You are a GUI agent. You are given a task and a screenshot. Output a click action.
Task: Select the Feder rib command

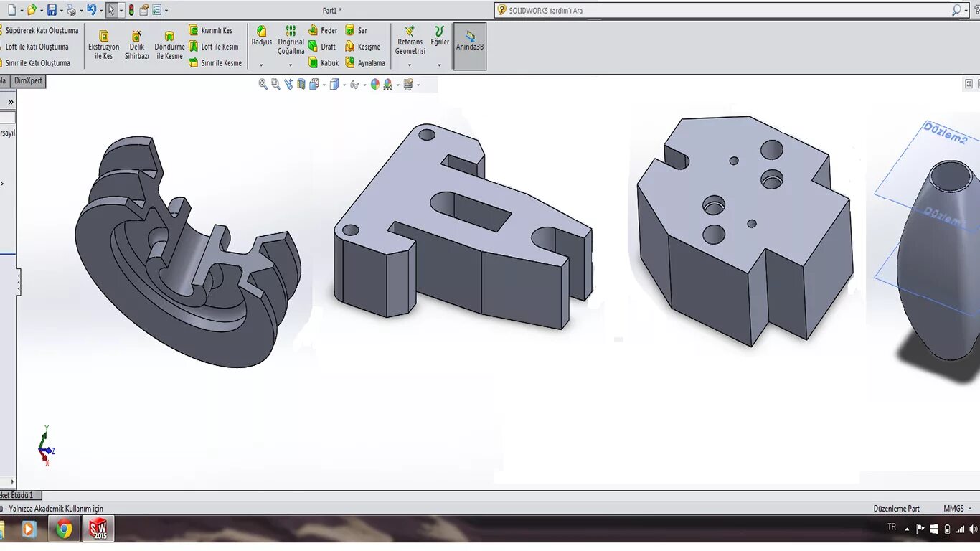[323, 31]
